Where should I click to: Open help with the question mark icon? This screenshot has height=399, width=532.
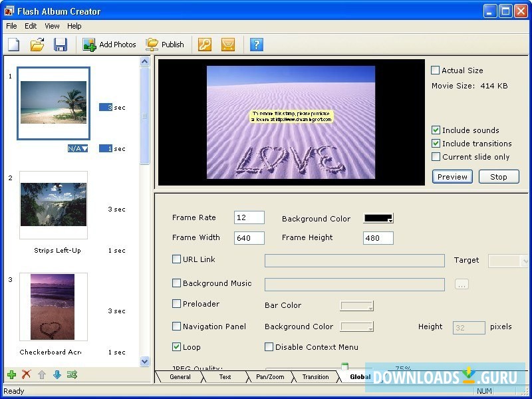tap(257, 45)
